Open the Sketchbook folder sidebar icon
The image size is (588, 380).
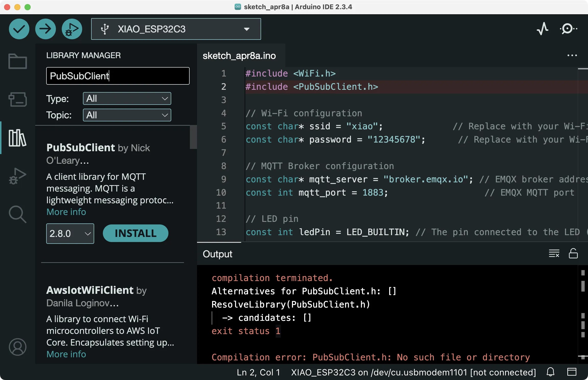point(17,61)
